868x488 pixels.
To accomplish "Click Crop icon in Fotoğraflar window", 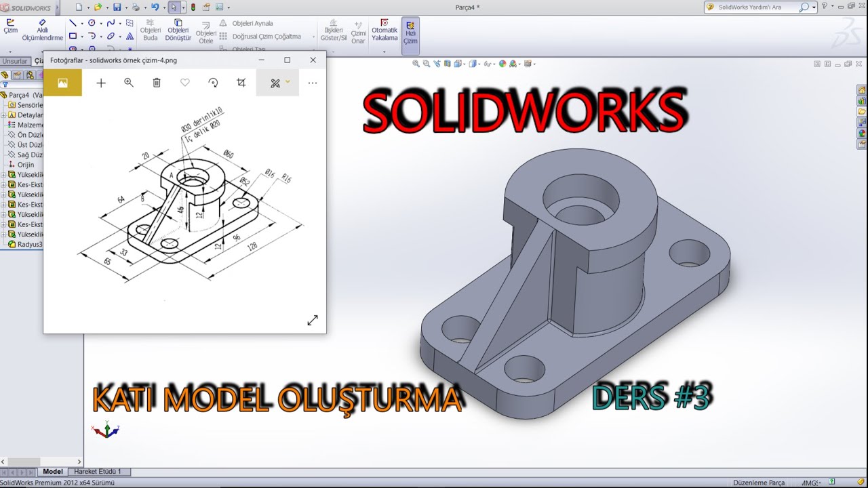I will coord(241,83).
